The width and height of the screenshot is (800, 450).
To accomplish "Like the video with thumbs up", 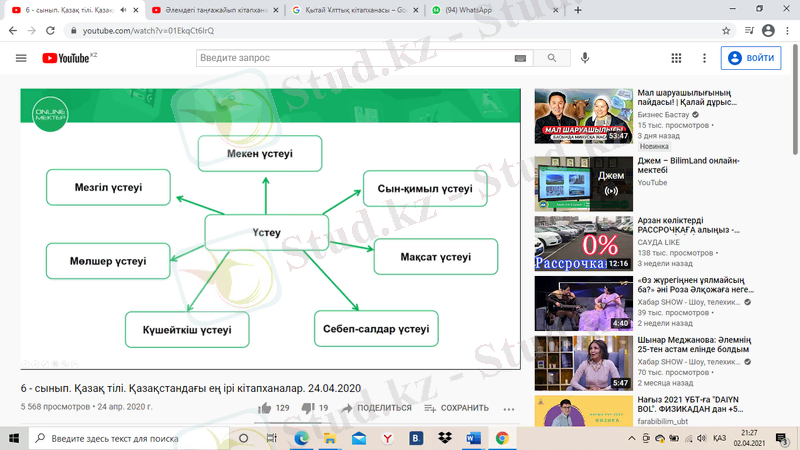I will (x=265, y=408).
